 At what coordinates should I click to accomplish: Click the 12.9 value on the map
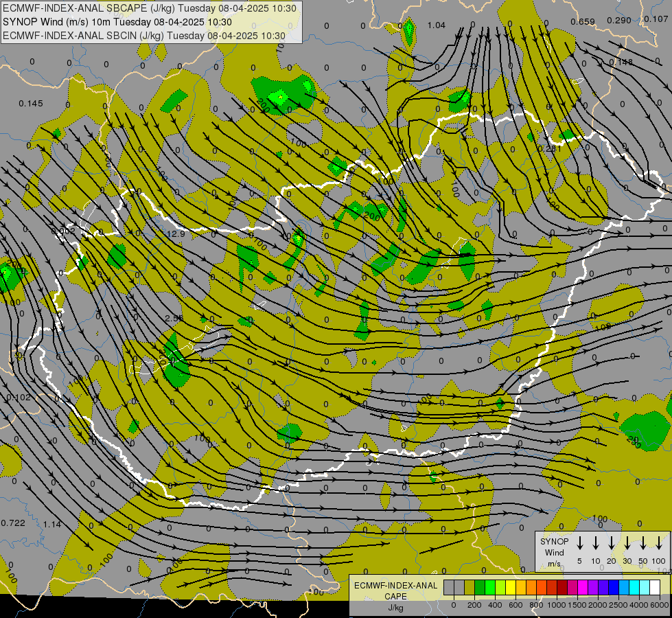pos(176,233)
